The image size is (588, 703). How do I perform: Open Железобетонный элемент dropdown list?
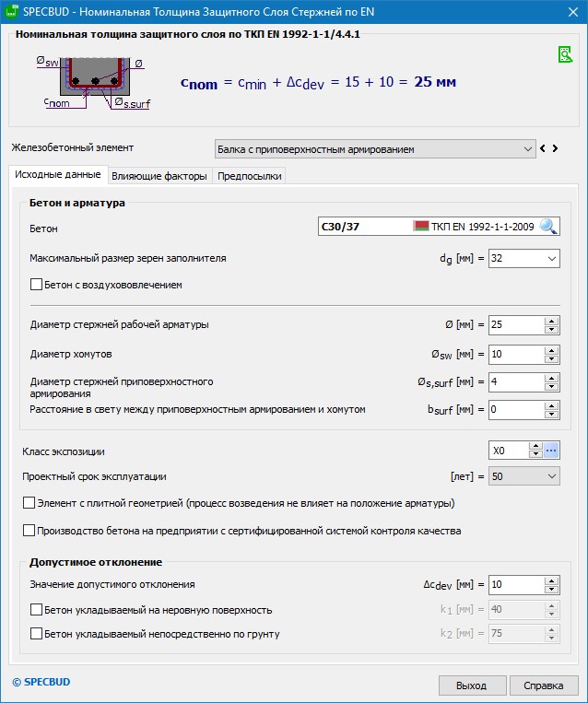coord(527,148)
